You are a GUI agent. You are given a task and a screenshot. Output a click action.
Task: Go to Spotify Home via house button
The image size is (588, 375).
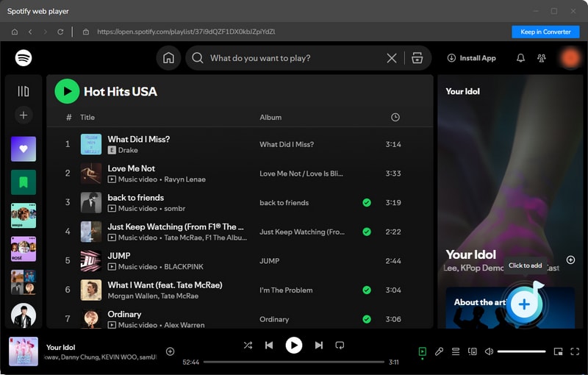(168, 58)
